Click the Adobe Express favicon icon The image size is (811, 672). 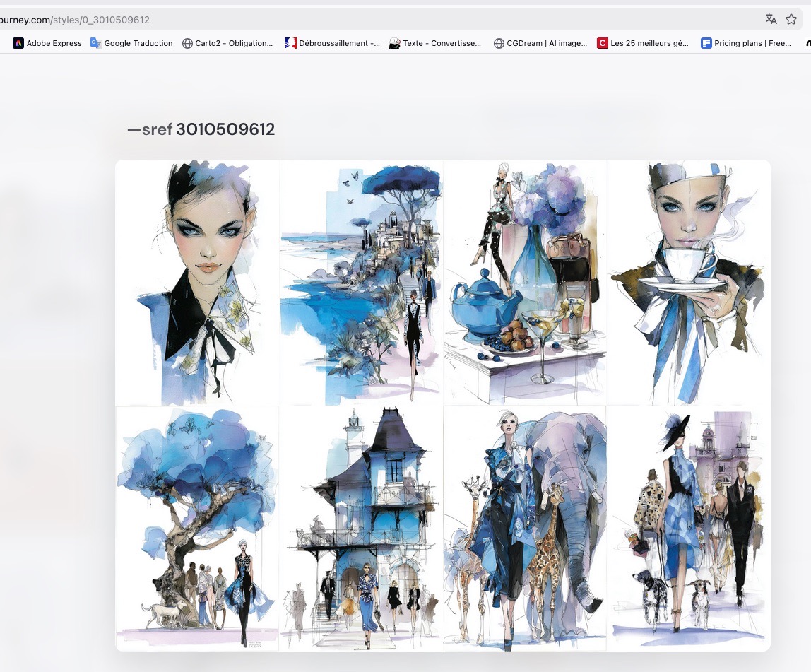[18, 43]
